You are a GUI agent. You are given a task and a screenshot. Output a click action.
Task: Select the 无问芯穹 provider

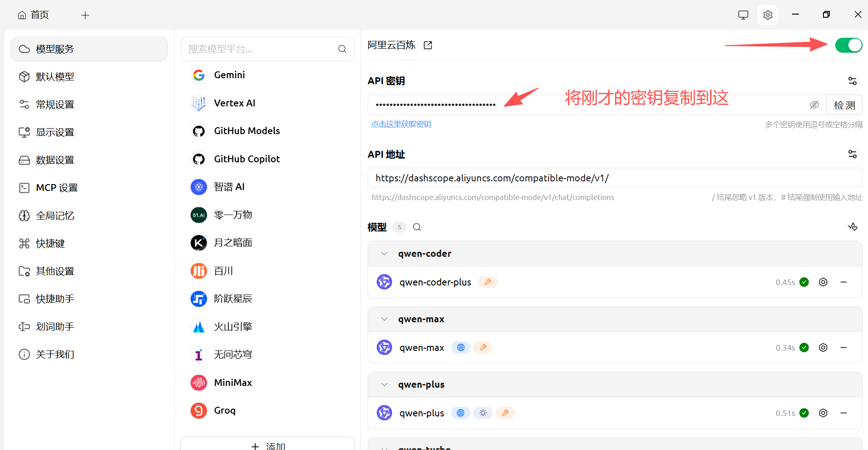coord(267,355)
